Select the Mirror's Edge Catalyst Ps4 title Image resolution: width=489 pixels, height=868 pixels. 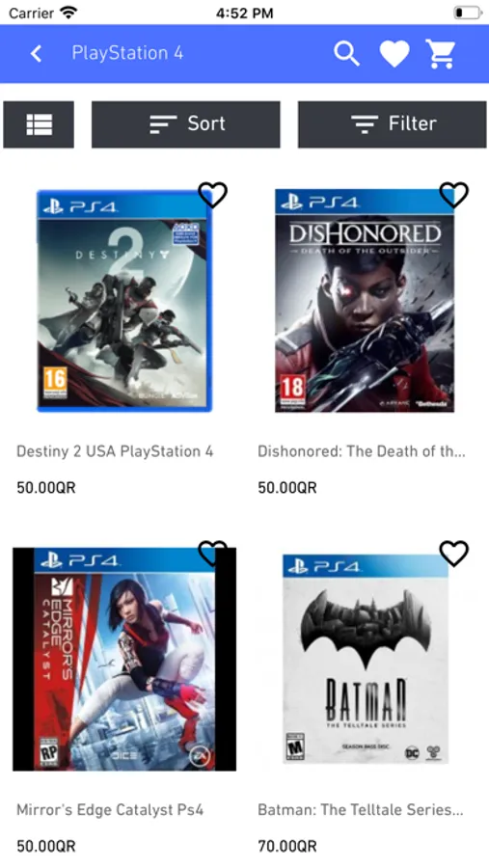110,810
